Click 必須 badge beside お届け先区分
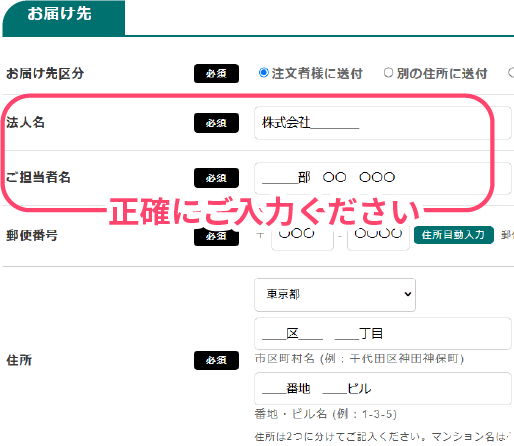Image resolution: width=514 pixels, height=446 pixels. (x=216, y=73)
